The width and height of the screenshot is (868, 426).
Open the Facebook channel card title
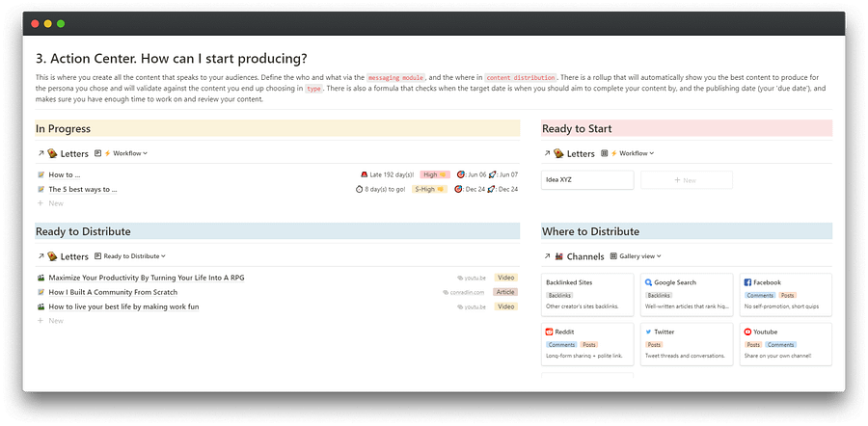767,282
